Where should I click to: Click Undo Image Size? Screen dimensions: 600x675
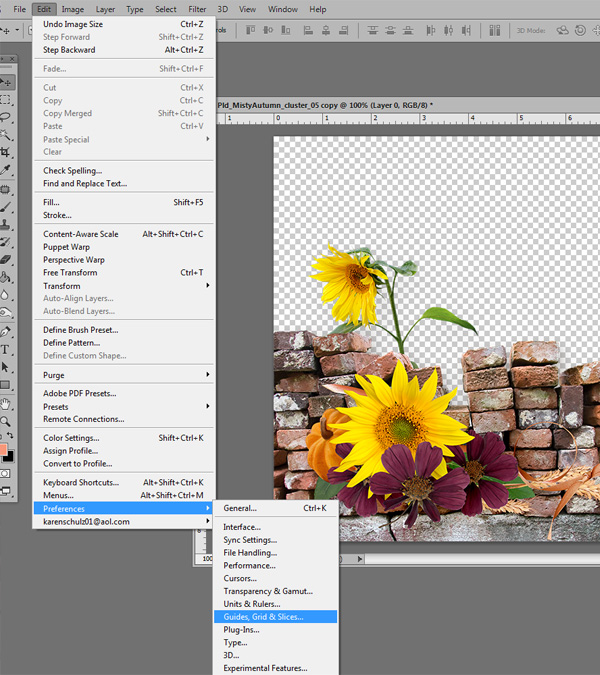click(x=73, y=24)
